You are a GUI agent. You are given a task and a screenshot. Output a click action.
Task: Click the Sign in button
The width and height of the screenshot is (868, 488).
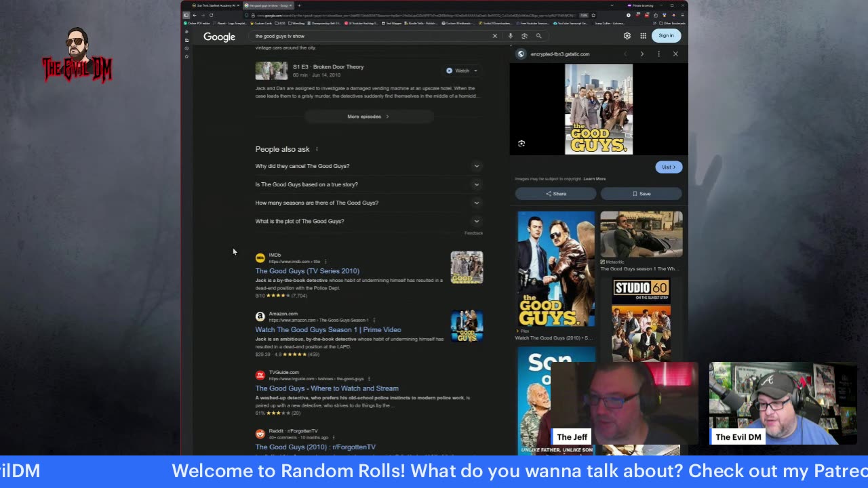pyautogui.click(x=666, y=36)
